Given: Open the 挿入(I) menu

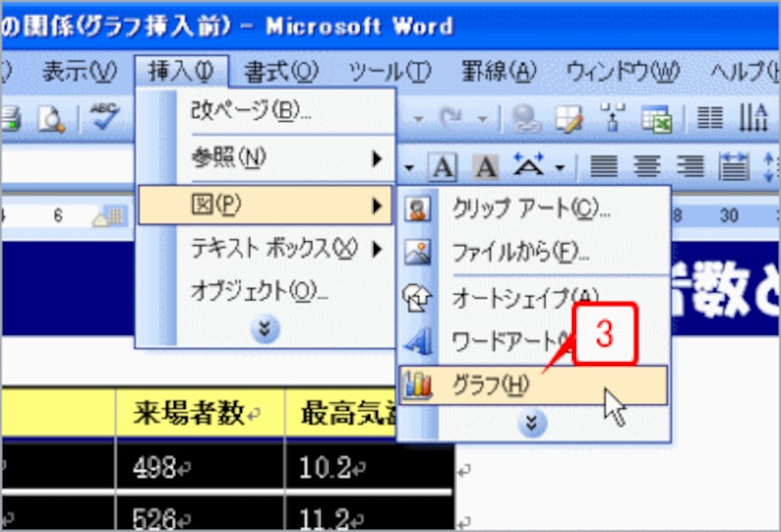Looking at the screenshot, I should tap(182, 71).
